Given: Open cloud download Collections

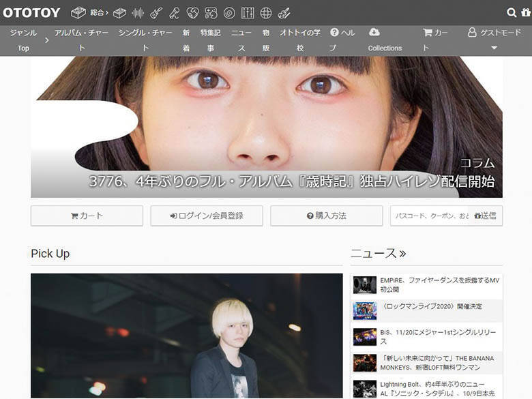Looking at the screenshot, I should (385, 40).
